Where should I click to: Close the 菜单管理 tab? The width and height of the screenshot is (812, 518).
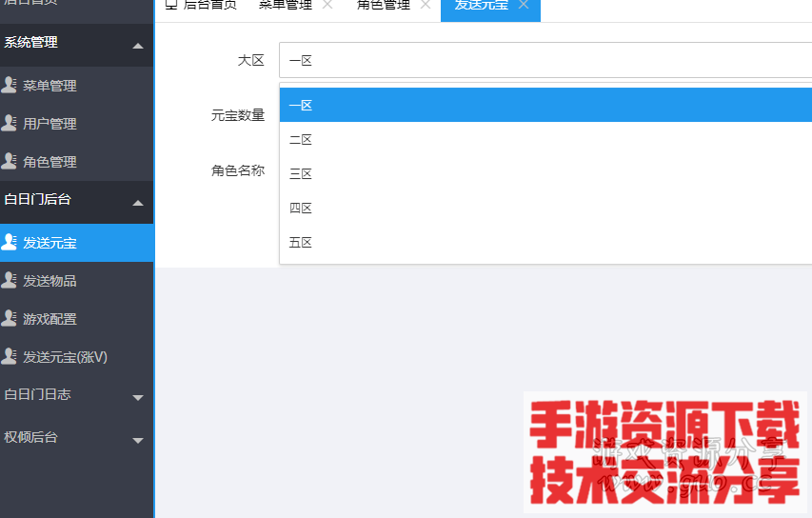(x=327, y=5)
